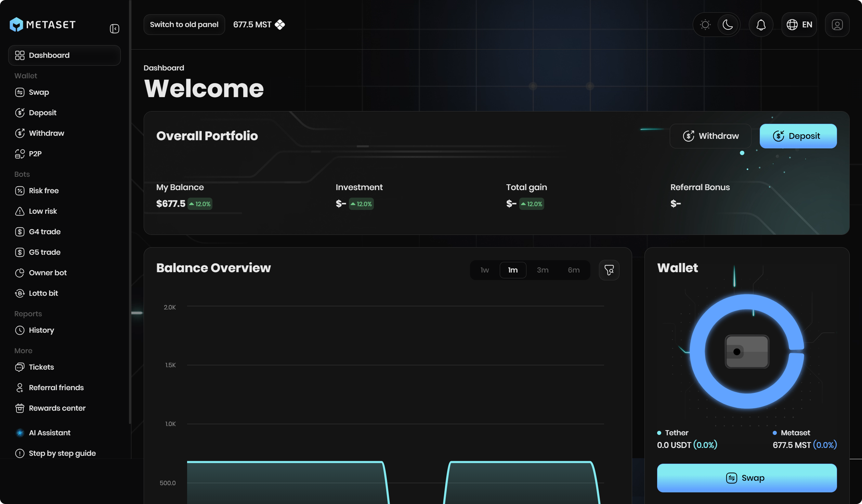
Task: Collapse the sidebar panel icon
Action: pyautogui.click(x=114, y=29)
